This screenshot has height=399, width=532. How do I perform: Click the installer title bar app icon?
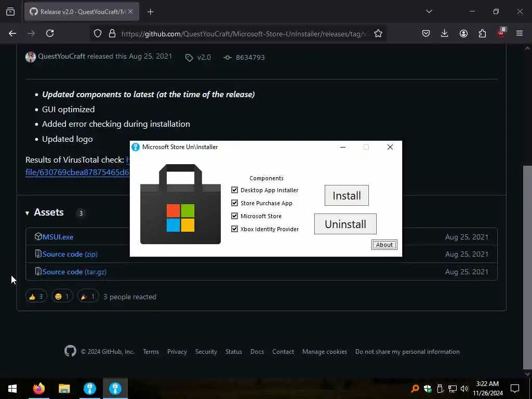point(136,147)
